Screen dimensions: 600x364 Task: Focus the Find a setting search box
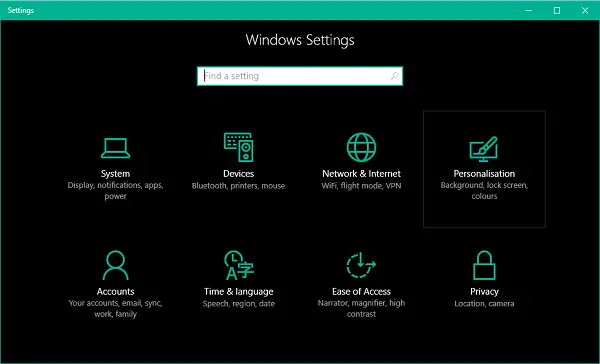(x=300, y=76)
